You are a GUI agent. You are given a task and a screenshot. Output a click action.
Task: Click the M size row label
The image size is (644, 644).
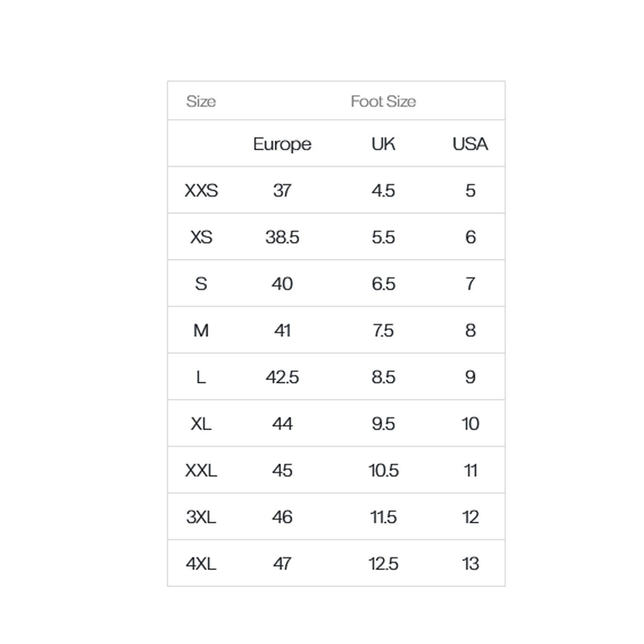(x=201, y=331)
